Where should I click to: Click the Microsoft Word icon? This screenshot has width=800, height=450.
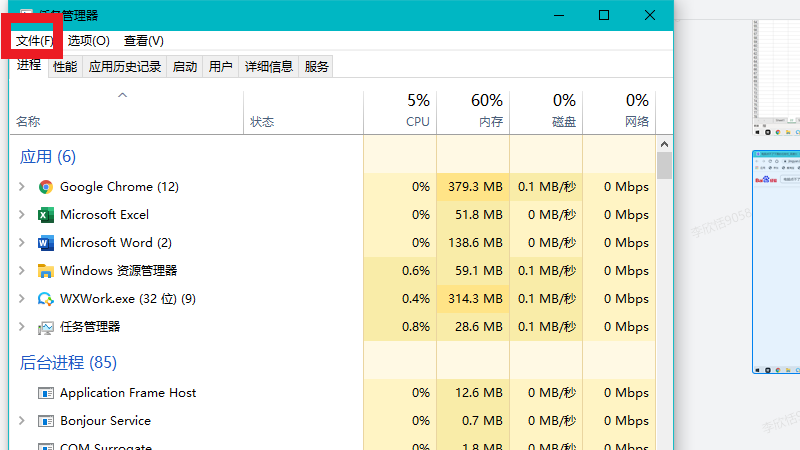(x=45, y=243)
